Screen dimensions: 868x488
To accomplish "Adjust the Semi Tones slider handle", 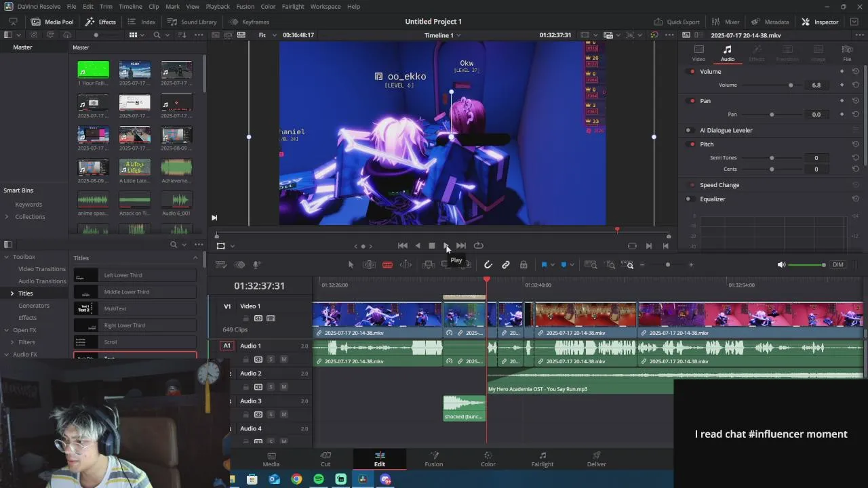I will tap(772, 158).
